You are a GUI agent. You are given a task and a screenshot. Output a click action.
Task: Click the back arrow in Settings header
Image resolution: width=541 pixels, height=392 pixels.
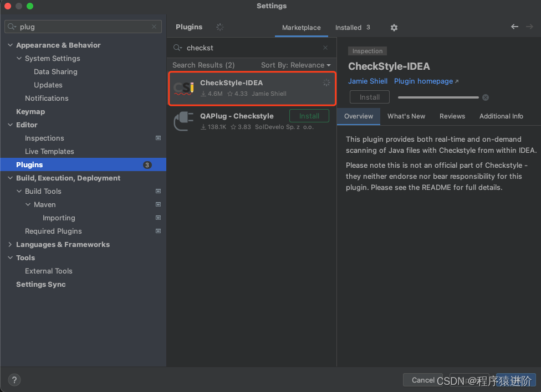514,26
